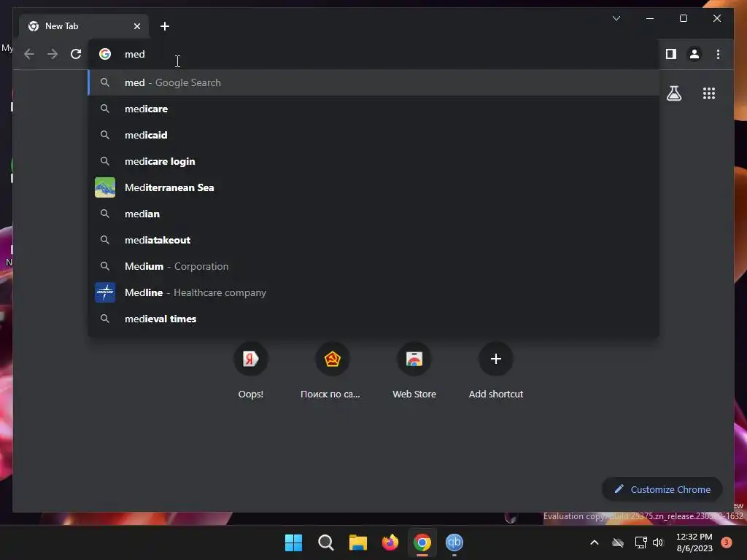747x560 pixels.
Task: Open the notification badge showing 3
Action: coord(726,542)
